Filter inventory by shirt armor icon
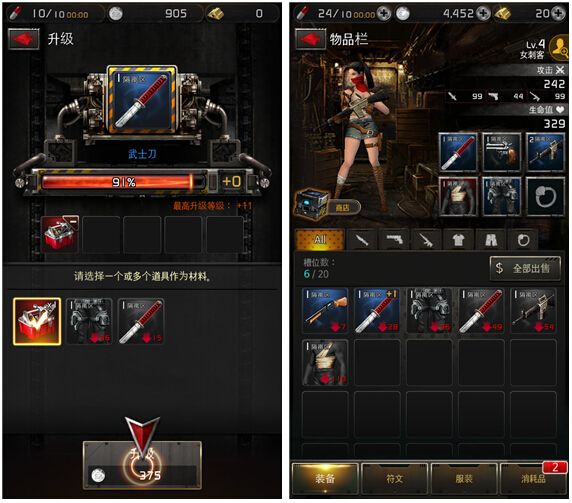 [458, 240]
